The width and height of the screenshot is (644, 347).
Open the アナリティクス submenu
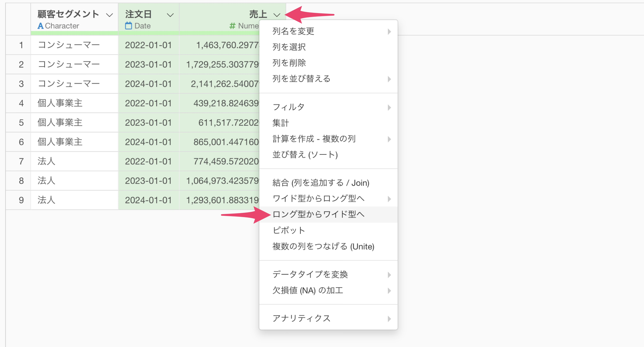[302, 318]
